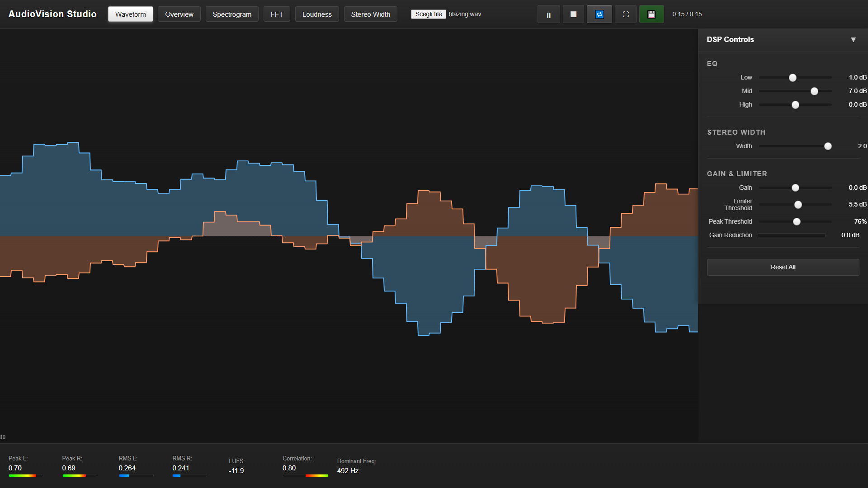Click the Gain slider handle
Screen dimensions: 868x488
click(x=795, y=188)
